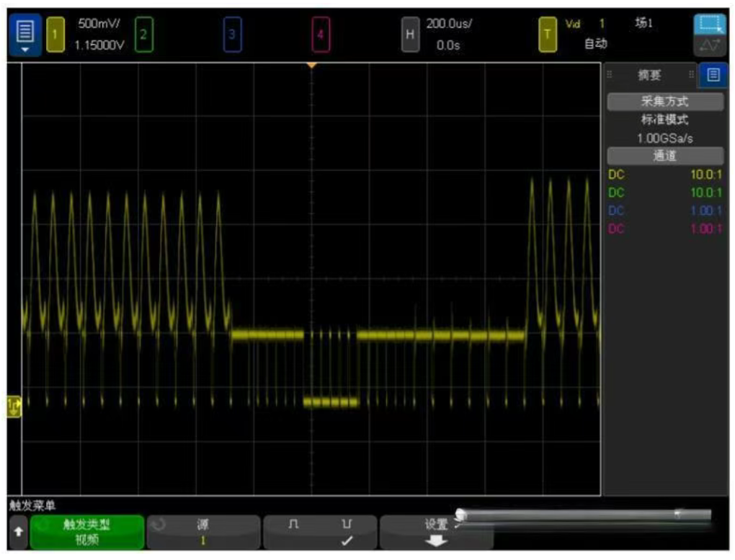Open the 触发类型 视频 softkey

[x=86, y=532]
